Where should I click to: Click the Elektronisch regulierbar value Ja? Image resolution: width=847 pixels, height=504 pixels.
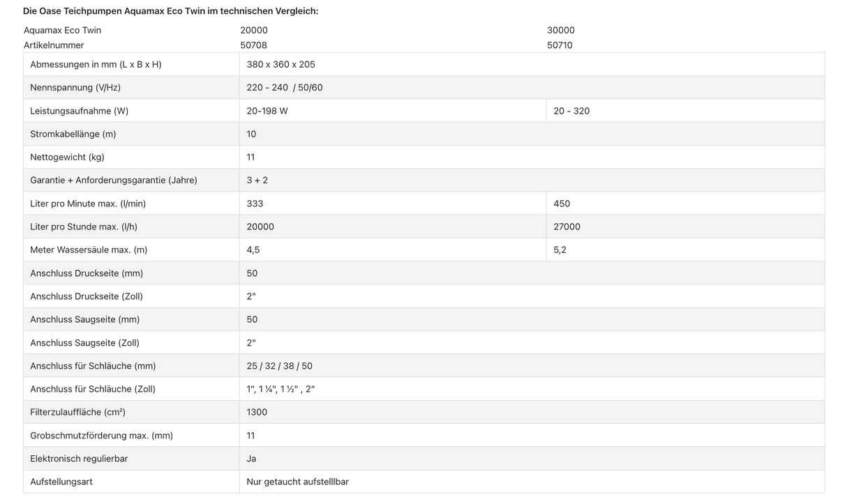252,459
